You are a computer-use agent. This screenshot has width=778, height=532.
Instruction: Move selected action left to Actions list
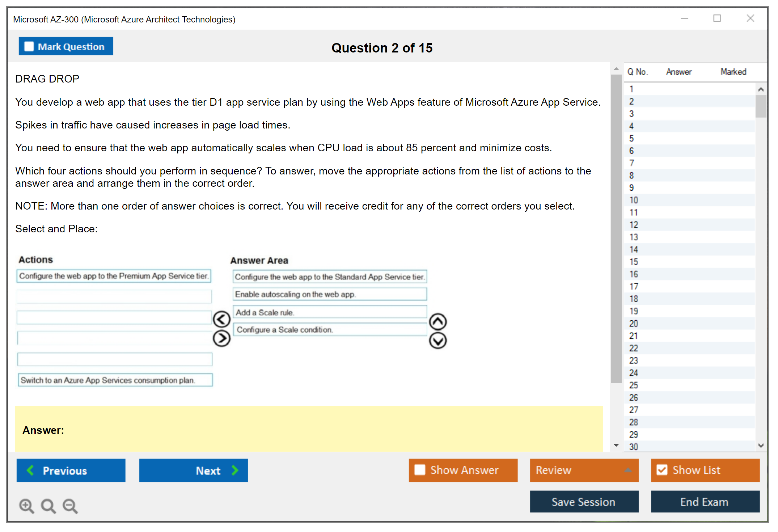(221, 319)
